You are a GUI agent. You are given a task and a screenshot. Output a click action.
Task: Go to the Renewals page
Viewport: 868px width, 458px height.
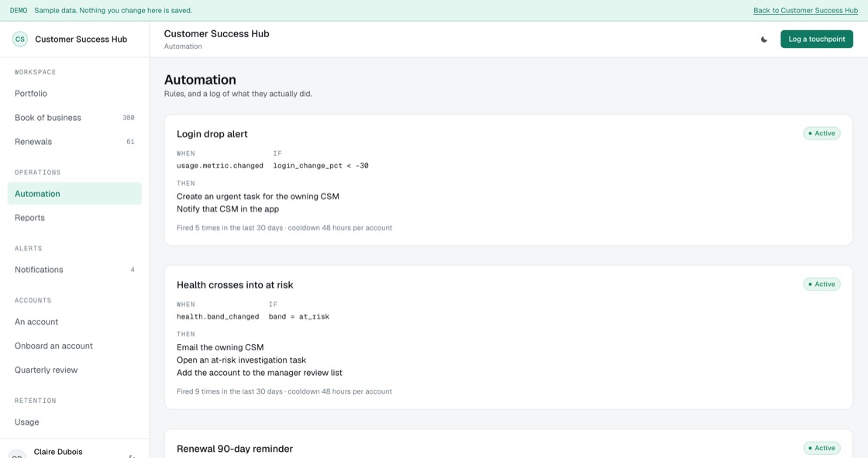pos(74,142)
